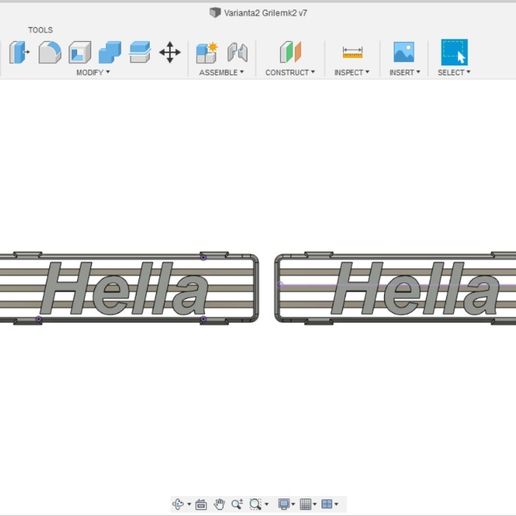Expand the INSERT dropdown menu
Viewport: 516px width, 516px height.
[405, 72]
